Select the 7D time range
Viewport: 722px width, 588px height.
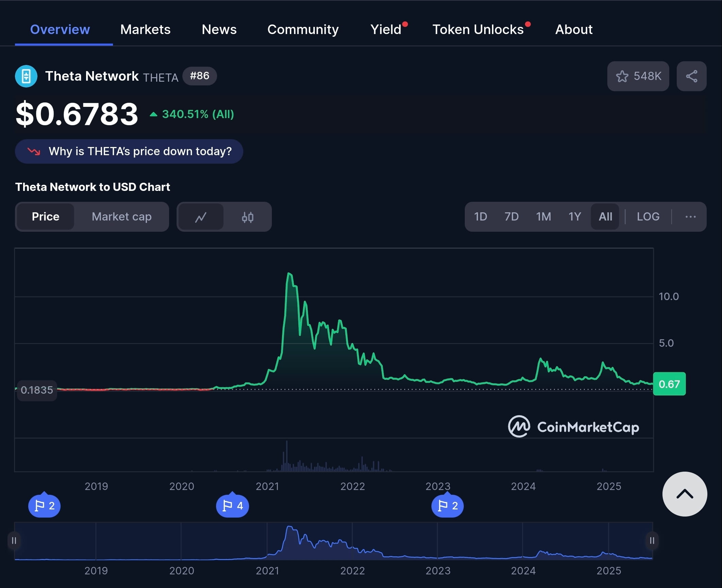click(x=511, y=217)
